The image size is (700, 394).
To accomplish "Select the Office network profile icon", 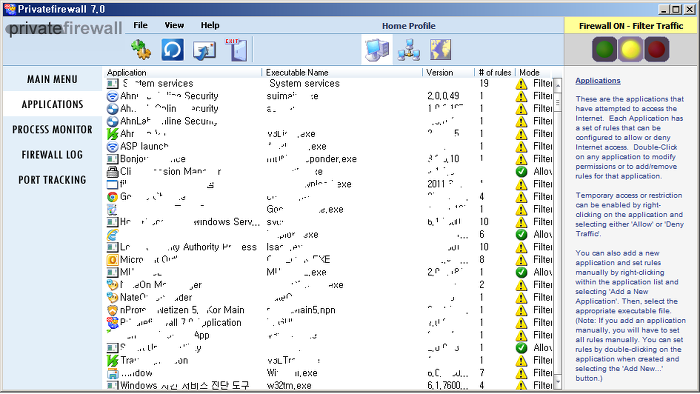I will (409, 50).
